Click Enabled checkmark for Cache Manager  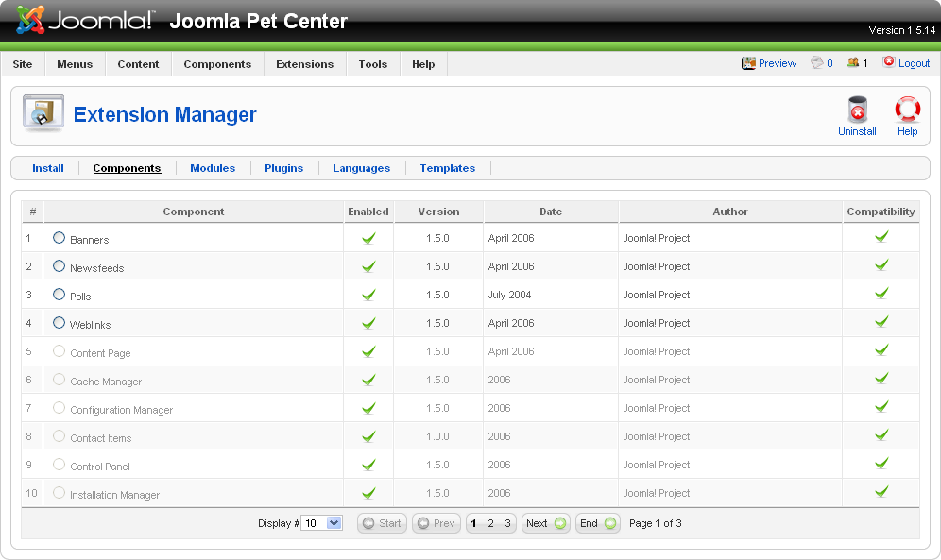point(368,380)
